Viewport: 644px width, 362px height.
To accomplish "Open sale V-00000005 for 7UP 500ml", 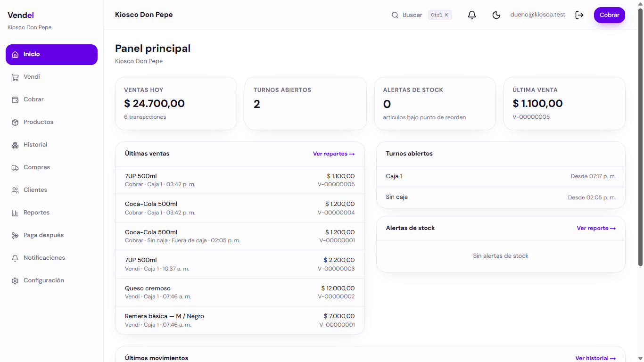I will click(240, 180).
